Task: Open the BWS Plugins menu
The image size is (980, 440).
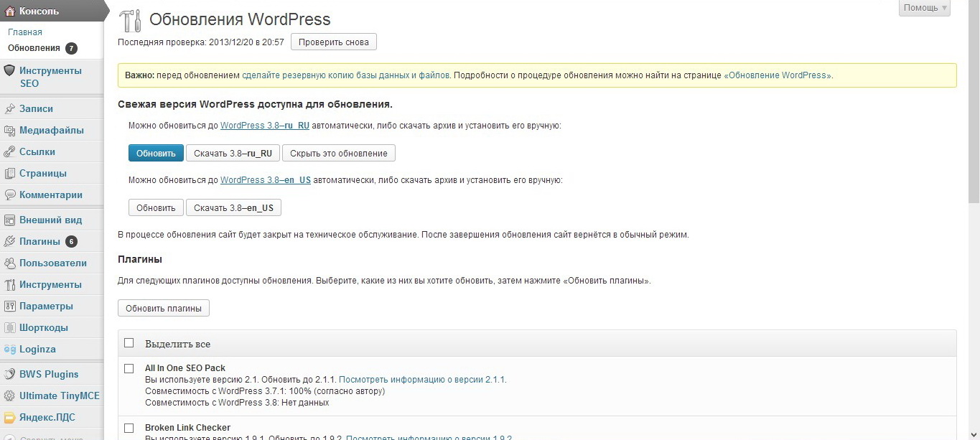Action: (x=49, y=374)
